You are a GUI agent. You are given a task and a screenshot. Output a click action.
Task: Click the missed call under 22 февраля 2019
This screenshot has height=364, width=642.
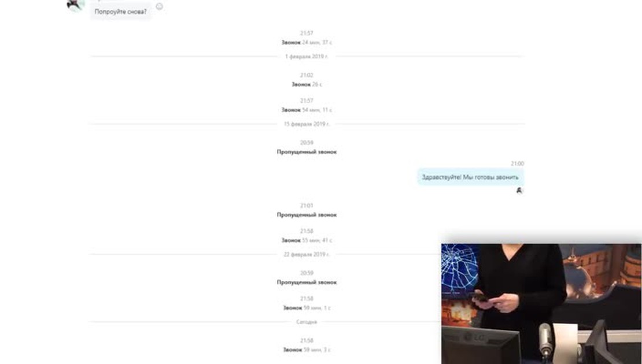point(307,282)
